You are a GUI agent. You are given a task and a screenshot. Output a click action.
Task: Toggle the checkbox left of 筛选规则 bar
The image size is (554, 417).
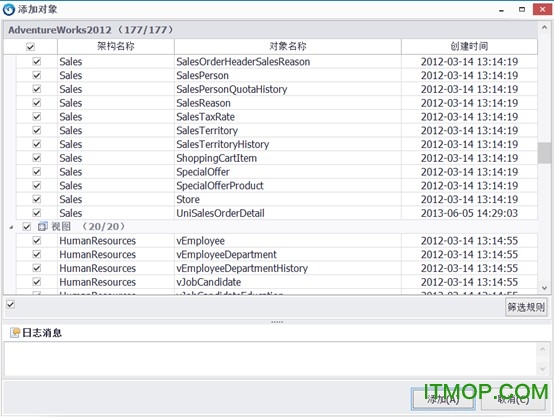pyautogui.click(x=11, y=304)
